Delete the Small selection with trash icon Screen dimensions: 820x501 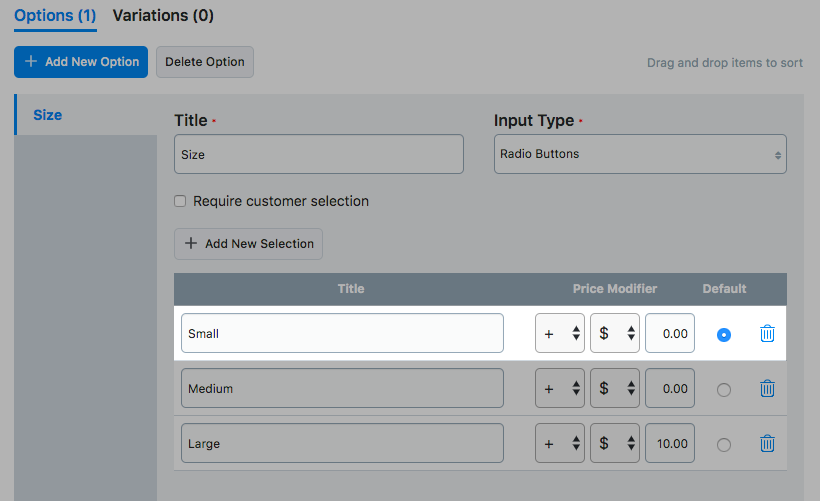[767, 334]
